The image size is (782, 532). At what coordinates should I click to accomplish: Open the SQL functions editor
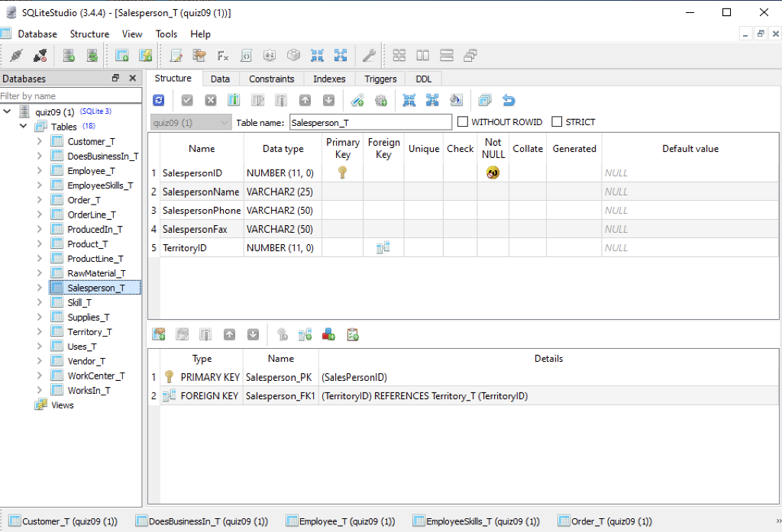pyautogui.click(x=221, y=55)
